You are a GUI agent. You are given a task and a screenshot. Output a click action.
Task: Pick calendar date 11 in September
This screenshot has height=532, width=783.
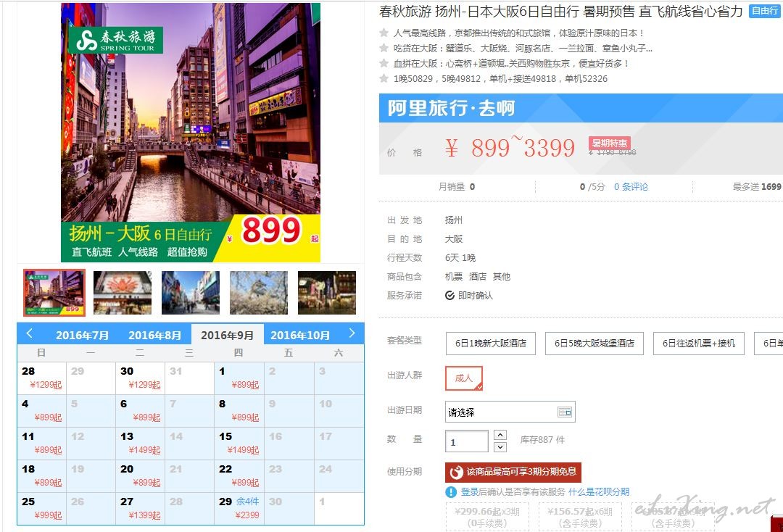pyautogui.click(x=42, y=443)
